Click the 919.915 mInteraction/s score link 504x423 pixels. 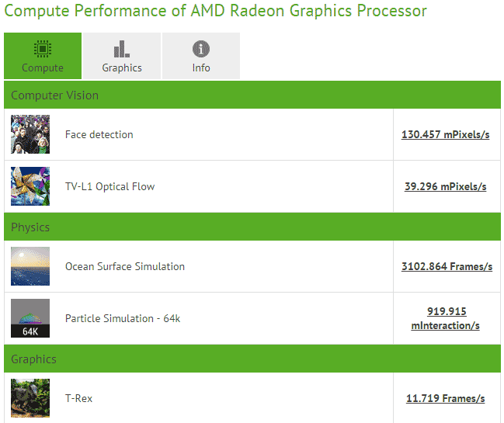tap(446, 318)
